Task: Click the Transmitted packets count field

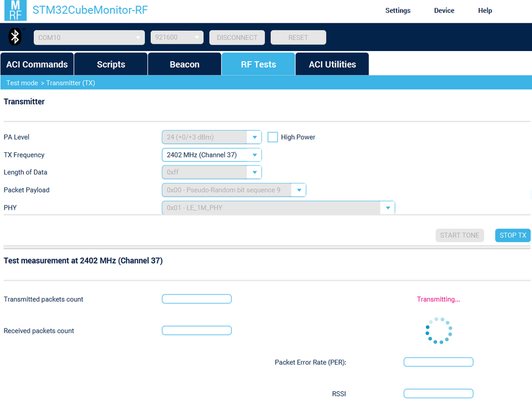Action: tap(197, 299)
